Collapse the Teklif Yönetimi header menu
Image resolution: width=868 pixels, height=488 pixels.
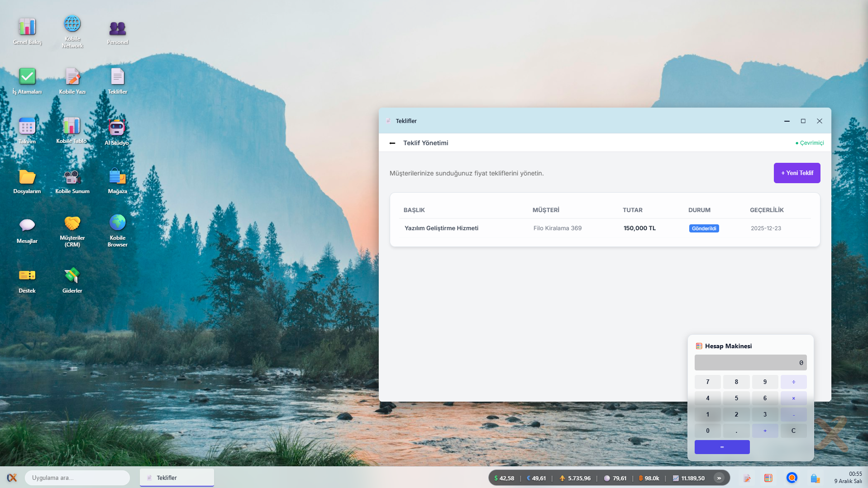(x=392, y=143)
